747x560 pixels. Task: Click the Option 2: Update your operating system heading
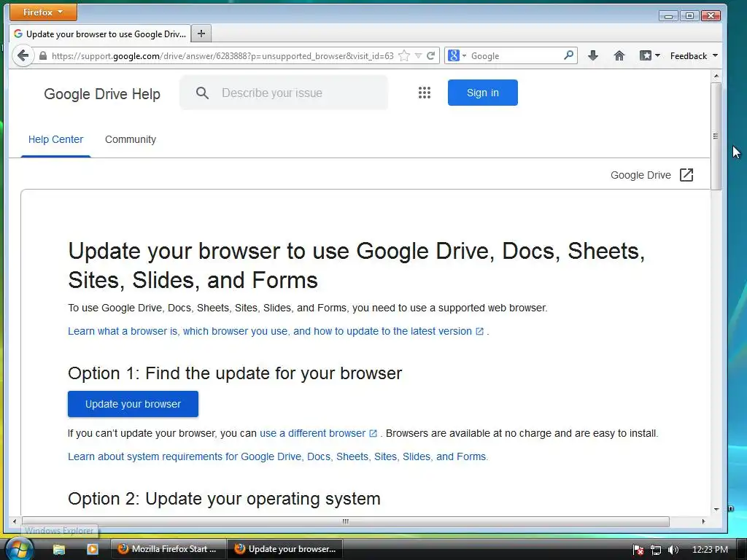[x=224, y=499]
